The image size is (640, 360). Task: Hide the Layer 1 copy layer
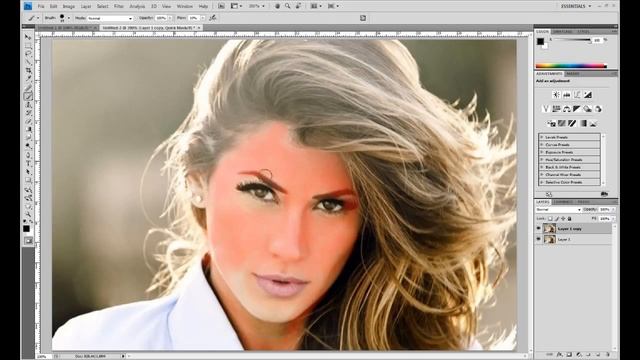tap(539, 229)
